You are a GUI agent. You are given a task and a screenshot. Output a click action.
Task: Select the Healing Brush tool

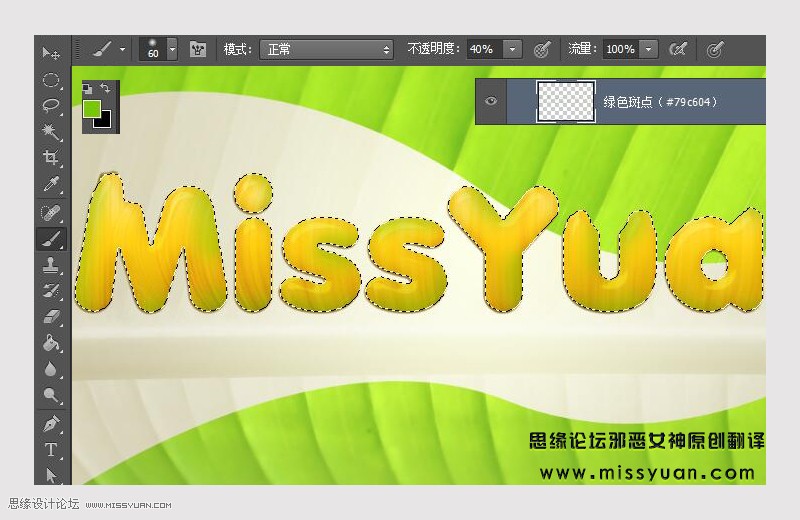pos(51,212)
